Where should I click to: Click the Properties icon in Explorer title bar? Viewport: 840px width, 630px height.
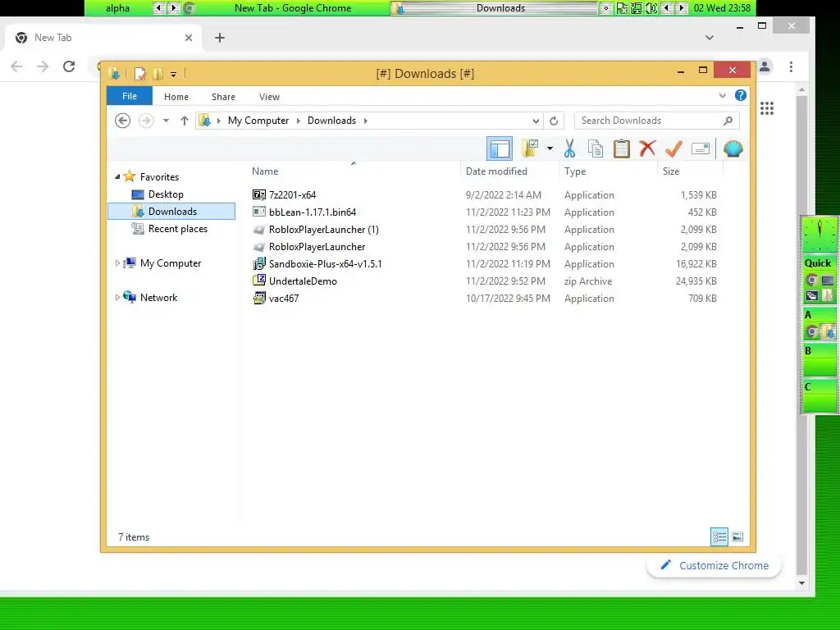click(139, 74)
